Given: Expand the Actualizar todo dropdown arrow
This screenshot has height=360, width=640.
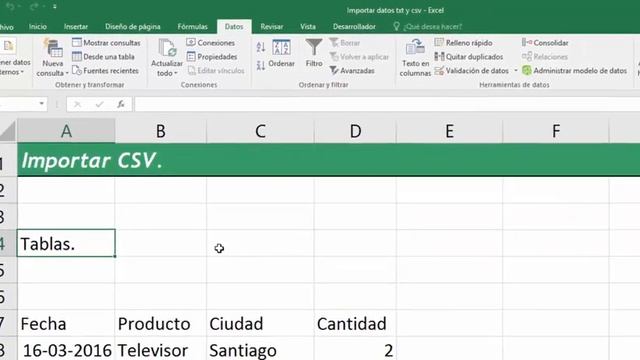Looking at the screenshot, I should [176, 73].
